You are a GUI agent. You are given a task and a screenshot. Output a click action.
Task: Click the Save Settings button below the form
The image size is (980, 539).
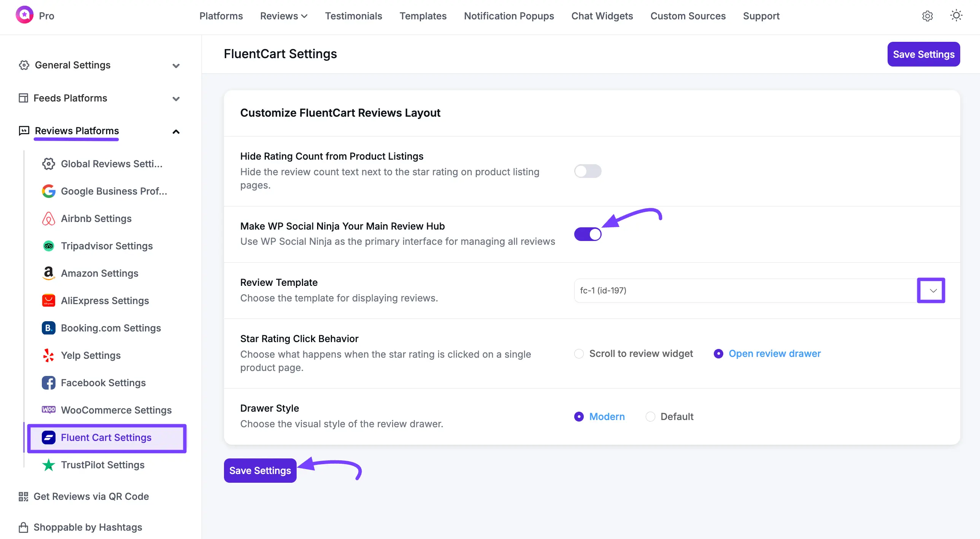(260, 470)
